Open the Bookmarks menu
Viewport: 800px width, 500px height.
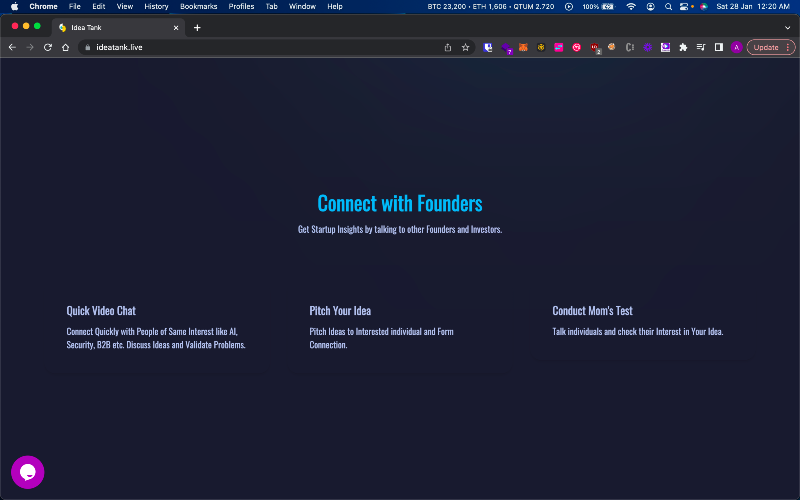click(198, 7)
